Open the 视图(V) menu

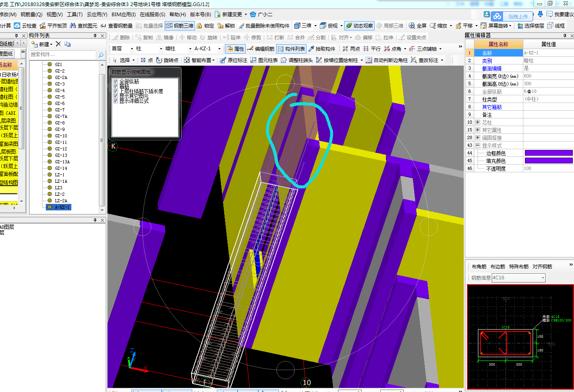tap(54, 14)
